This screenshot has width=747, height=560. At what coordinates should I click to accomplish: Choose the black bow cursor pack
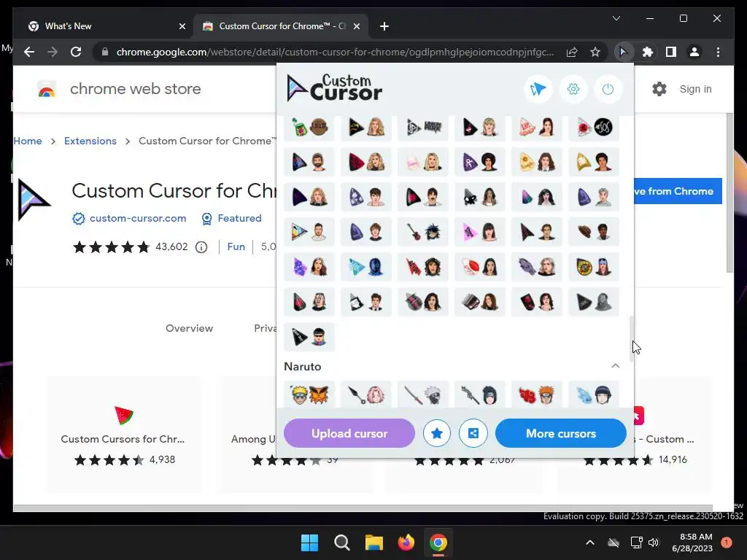[x=480, y=197]
